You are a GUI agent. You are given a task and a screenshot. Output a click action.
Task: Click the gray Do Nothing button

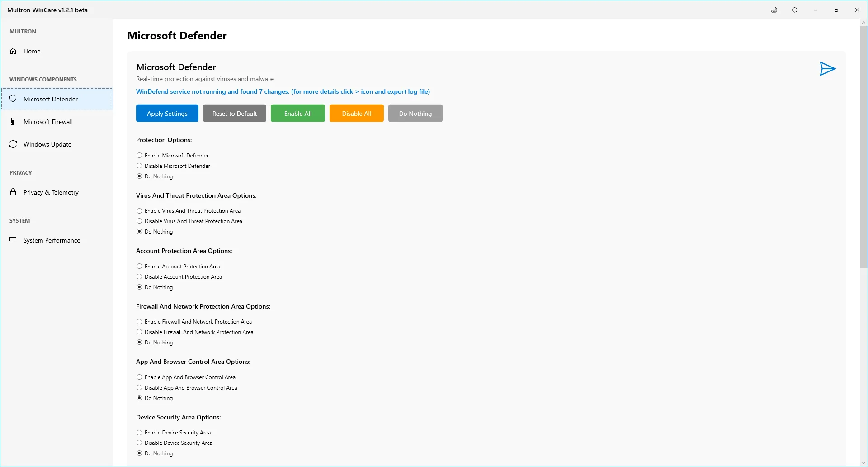(415, 114)
